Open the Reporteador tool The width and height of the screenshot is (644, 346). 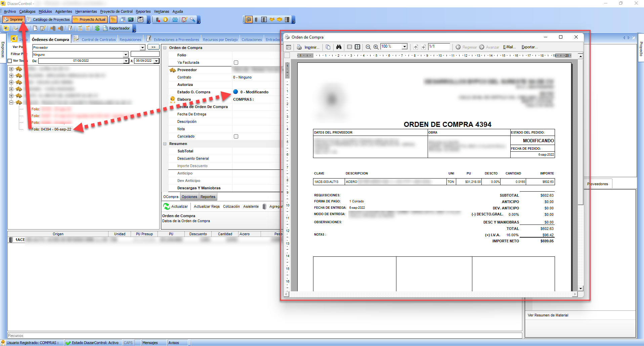[116, 28]
